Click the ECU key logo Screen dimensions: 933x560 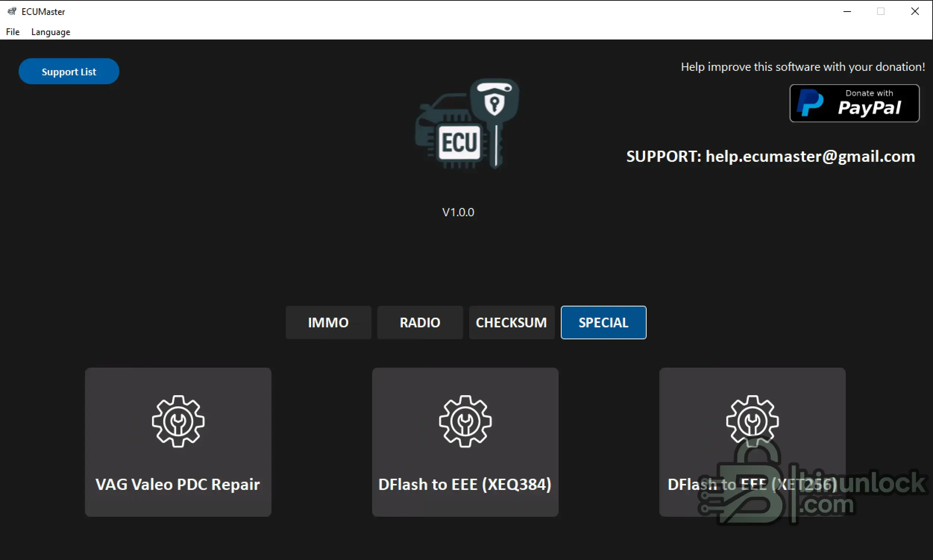point(467,124)
